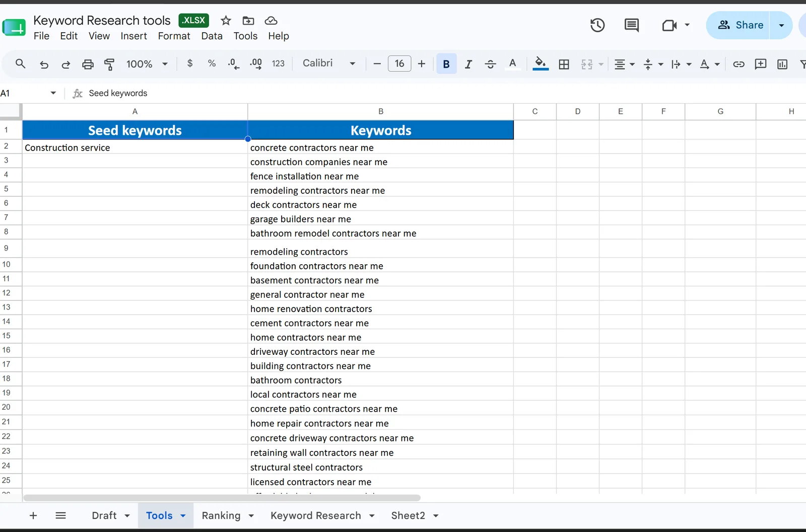Open the Tools sheet tab menu arrow

[183, 516]
